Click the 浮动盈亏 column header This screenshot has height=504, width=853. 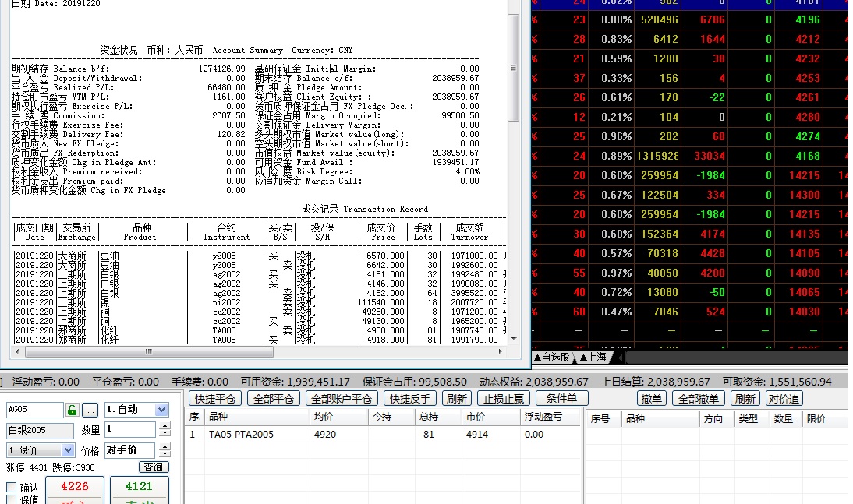click(x=550, y=417)
